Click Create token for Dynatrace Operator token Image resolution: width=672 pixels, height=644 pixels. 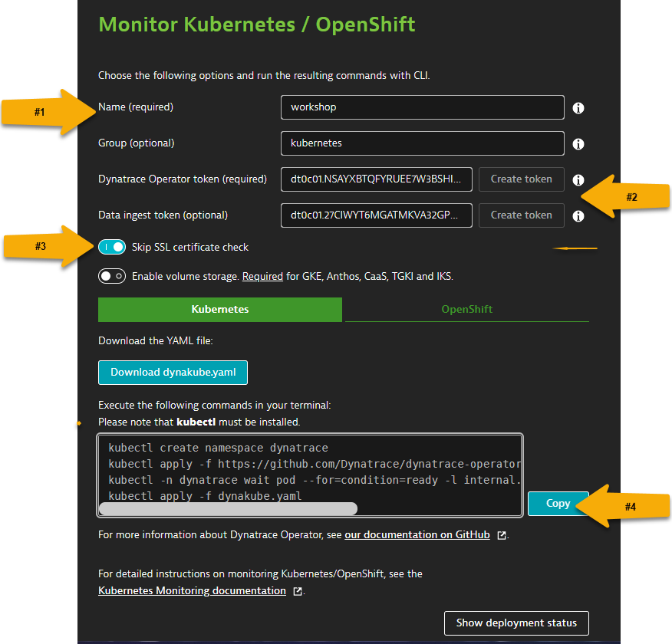pyautogui.click(x=521, y=179)
